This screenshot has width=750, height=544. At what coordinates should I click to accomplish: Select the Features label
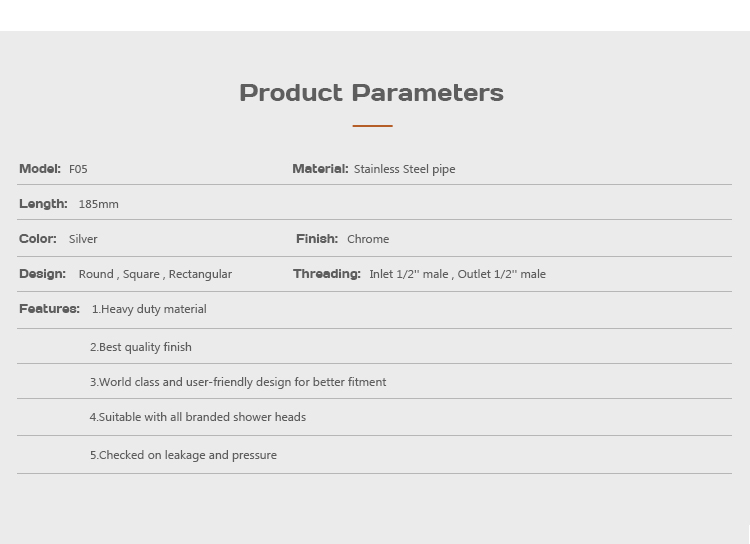[49, 309]
